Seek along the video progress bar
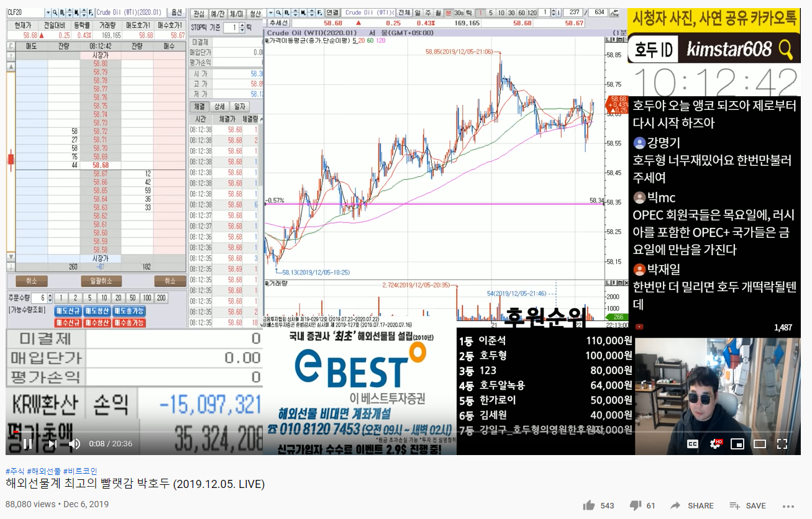 [x=404, y=432]
